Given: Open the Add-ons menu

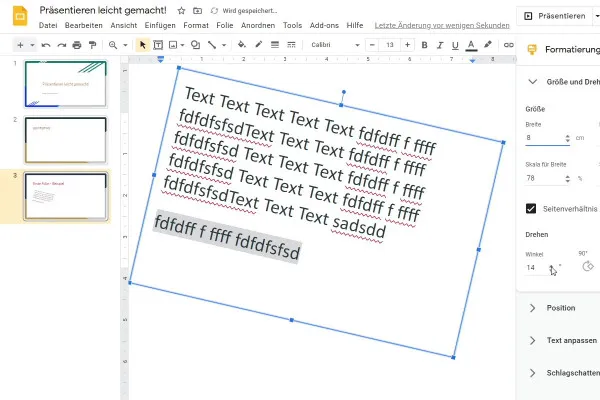Looking at the screenshot, I should point(324,25).
